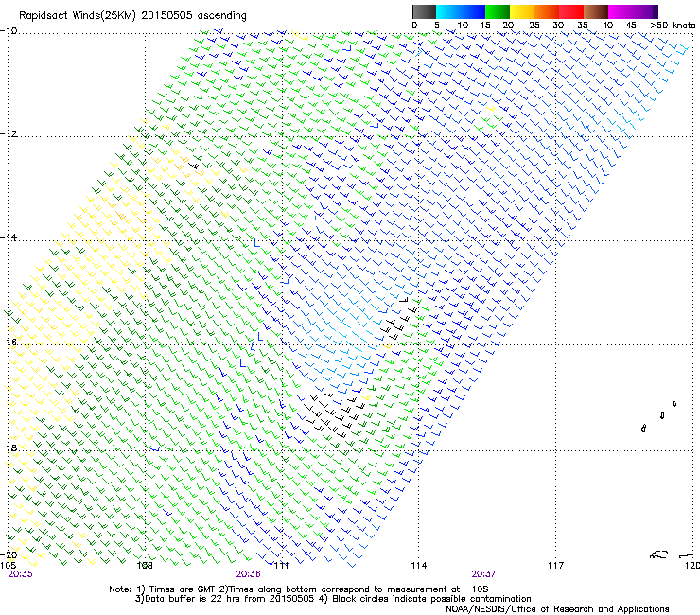Click the 111 longitude axis label
700x615 pixels.
click(281, 566)
